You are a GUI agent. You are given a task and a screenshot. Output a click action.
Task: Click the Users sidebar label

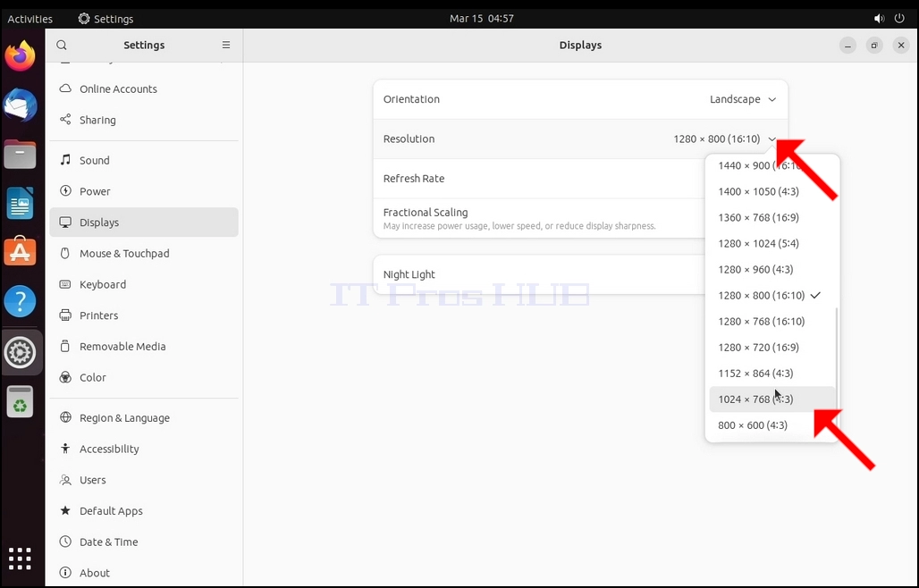point(93,480)
